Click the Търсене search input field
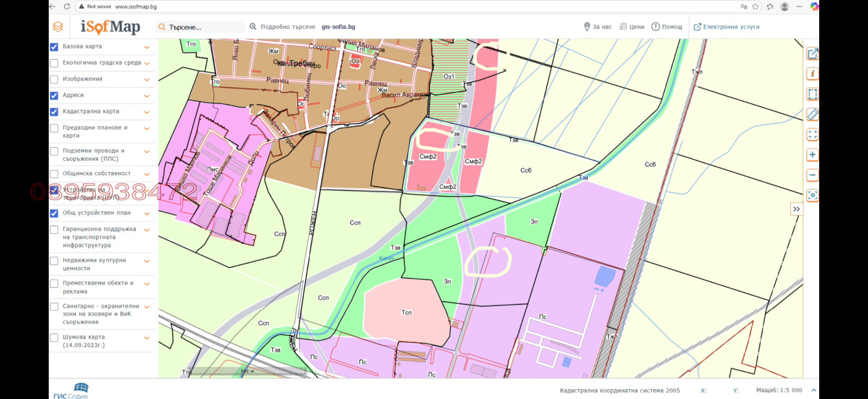 pos(203,27)
